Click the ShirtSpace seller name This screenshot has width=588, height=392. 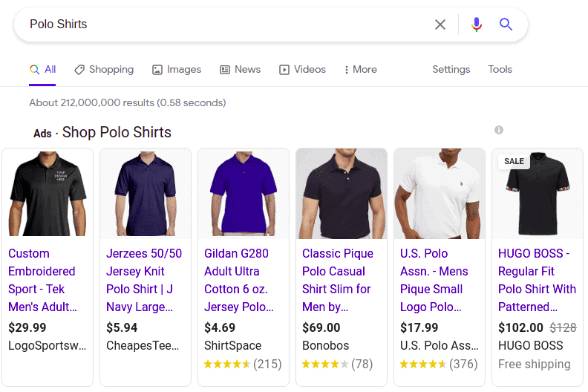[232, 345]
